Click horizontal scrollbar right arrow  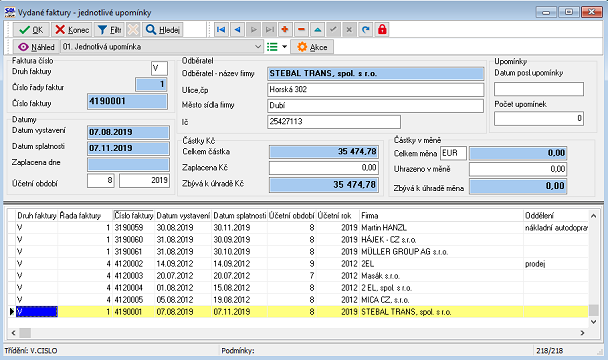582,332
